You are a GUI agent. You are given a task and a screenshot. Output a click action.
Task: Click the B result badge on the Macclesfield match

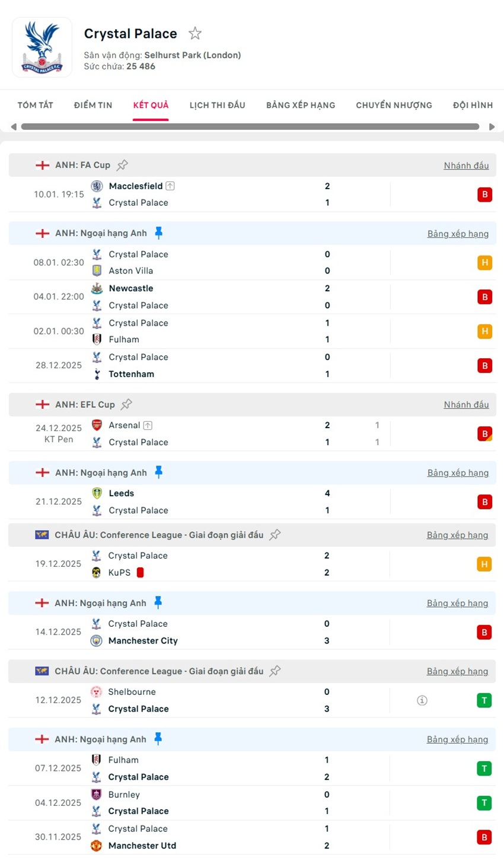[484, 194]
